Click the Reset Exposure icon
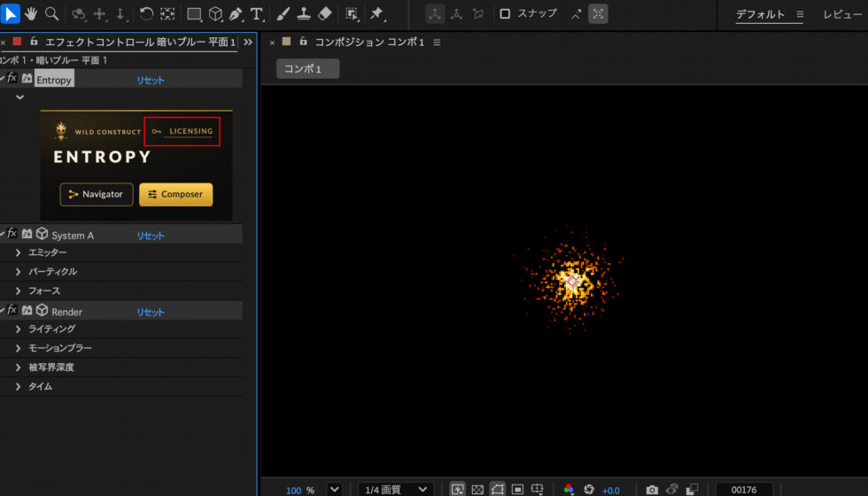Image resolution: width=868 pixels, height=496 pixels. click(x=589, y=489)
